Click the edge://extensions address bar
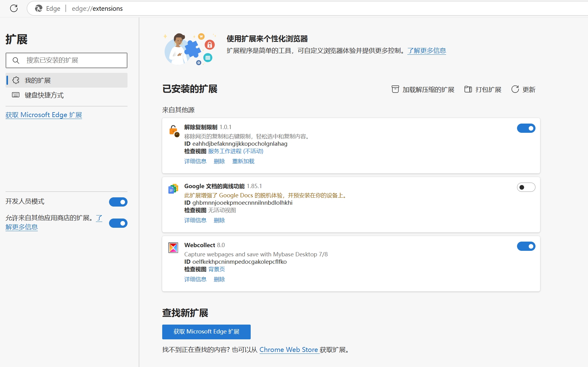Image resolution: width=588 pixels, height=367 pixels. click(307, 8)
